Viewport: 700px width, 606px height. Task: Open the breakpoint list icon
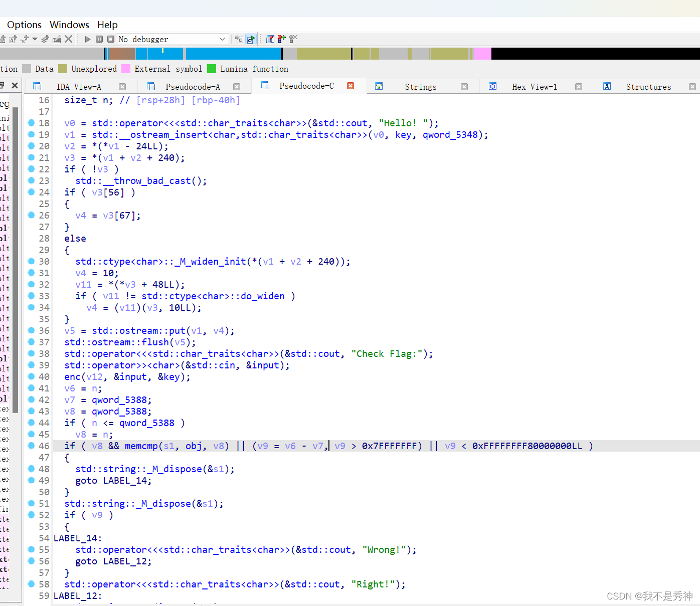(270, 39)
